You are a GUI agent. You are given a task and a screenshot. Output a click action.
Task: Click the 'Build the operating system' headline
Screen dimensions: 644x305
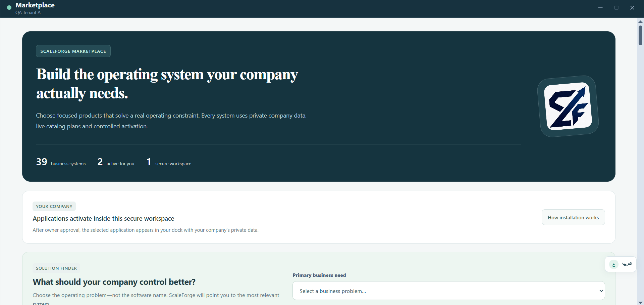coord(167,84)
